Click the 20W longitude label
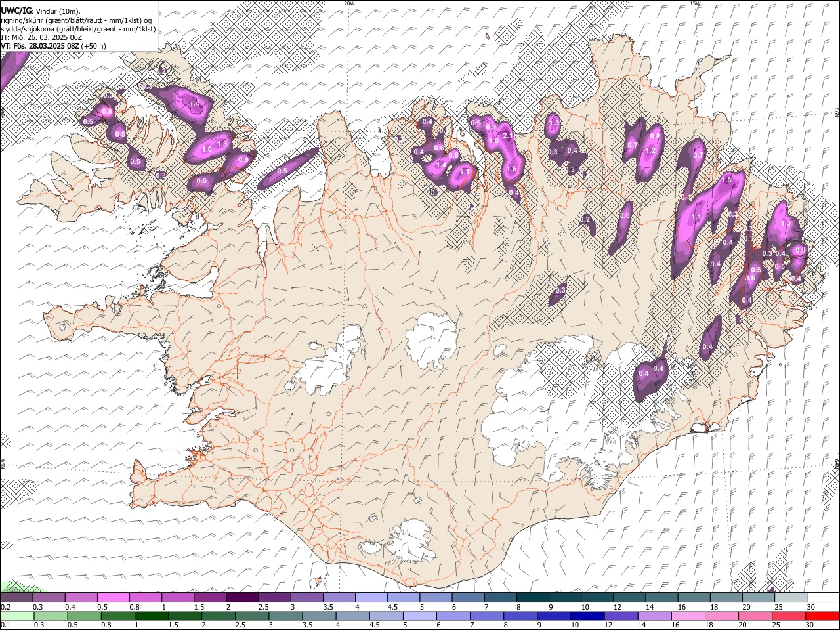This screenshot has width=840, height=630. click(349, 3)
